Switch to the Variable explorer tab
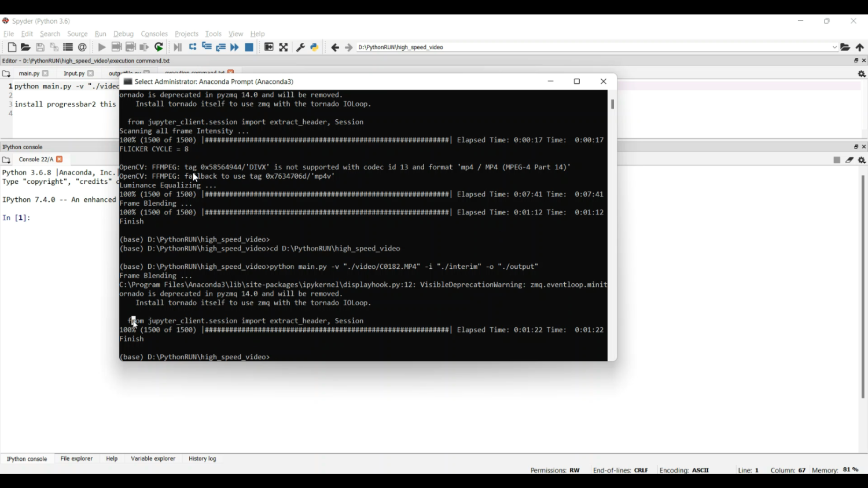Screen dimensions: 868x488 pos(153,459)
